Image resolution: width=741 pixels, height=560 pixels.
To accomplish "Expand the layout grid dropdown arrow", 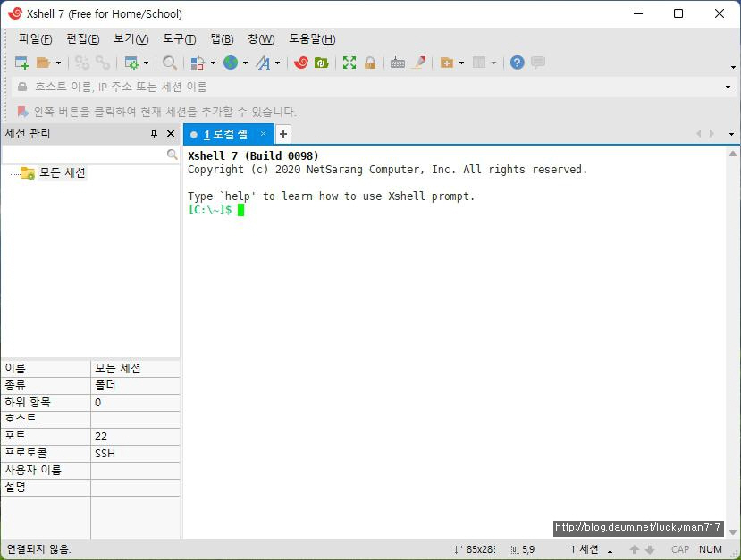I will tap(493, 63).
